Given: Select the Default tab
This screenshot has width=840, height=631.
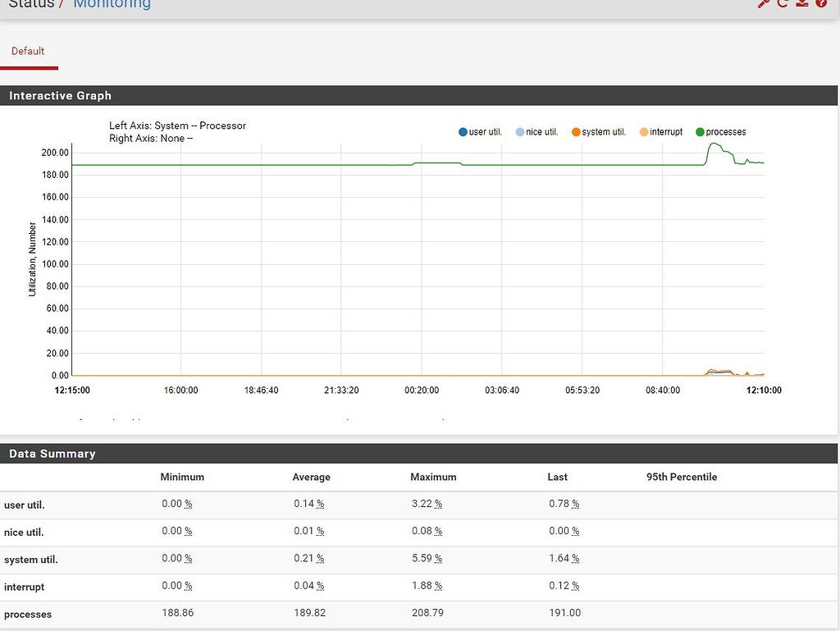Looking at the screenshot, I should coord(29,51).
